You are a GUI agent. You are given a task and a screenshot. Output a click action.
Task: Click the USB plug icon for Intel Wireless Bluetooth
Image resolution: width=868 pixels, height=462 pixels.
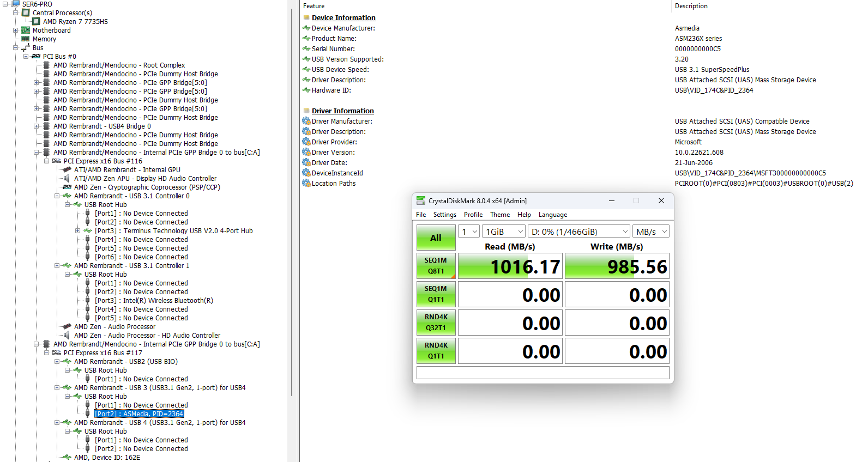click(x=87, y=300)
